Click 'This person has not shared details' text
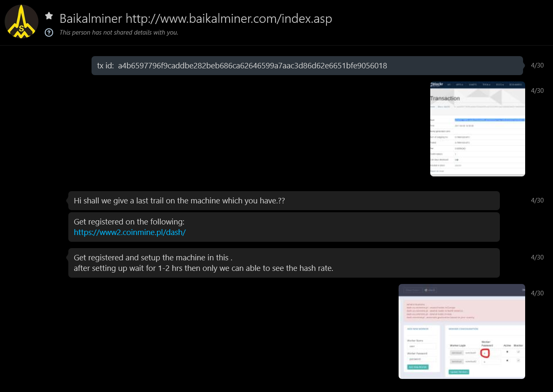 pos(119,32)
